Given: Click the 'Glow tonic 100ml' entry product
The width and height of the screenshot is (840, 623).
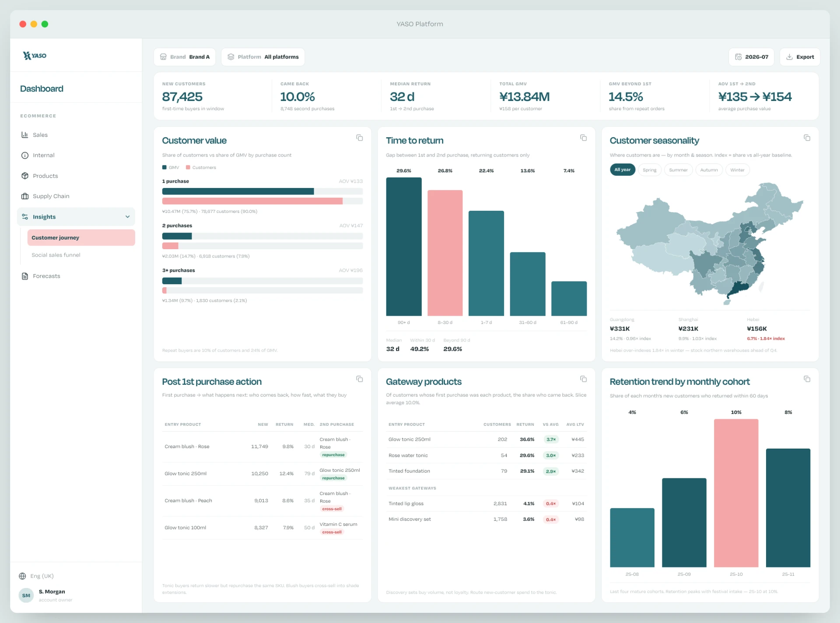Looking at the screenshot, I should pos(185,528).
